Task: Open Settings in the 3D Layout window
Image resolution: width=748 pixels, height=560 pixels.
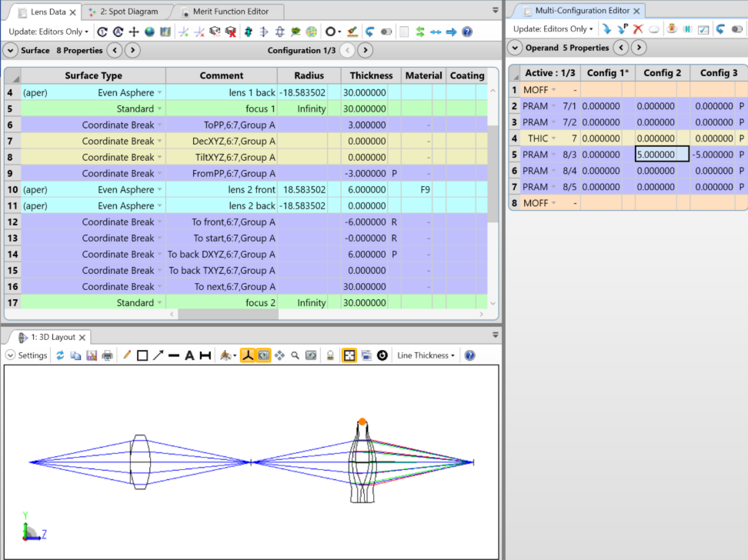Action: 27,355
